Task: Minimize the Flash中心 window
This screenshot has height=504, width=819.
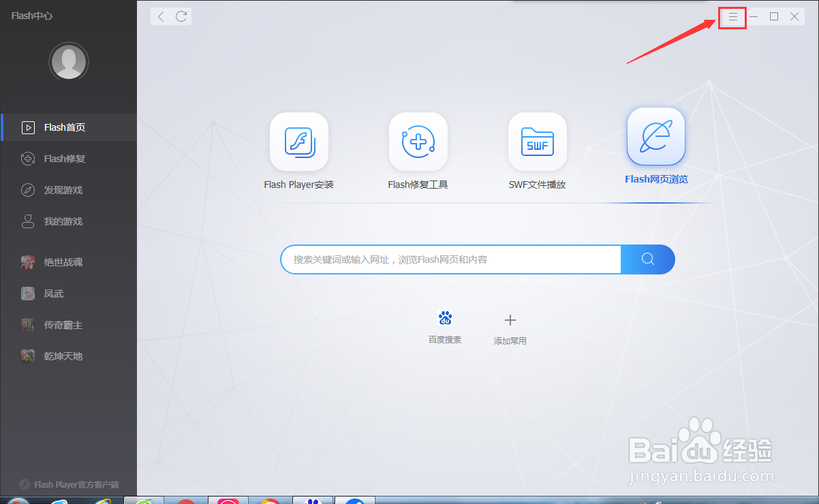Action: click(x=754, y=16)
